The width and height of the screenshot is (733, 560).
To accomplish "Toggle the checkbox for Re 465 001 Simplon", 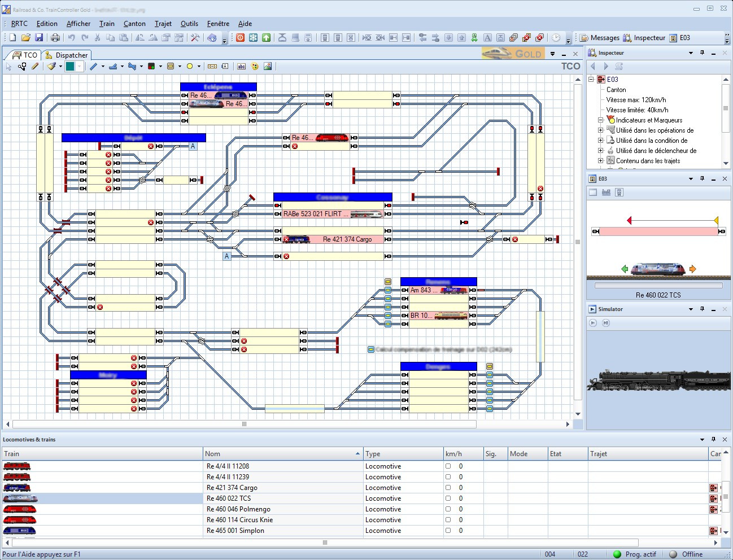I will 448,531.
